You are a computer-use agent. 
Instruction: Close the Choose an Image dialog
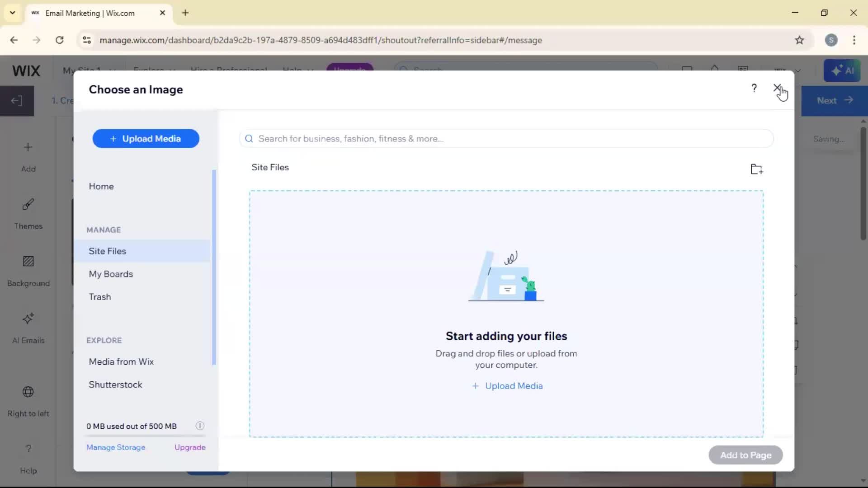click(777, 88)
